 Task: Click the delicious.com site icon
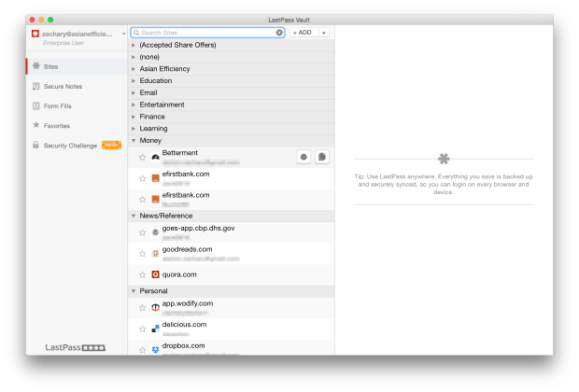point(155,329)
